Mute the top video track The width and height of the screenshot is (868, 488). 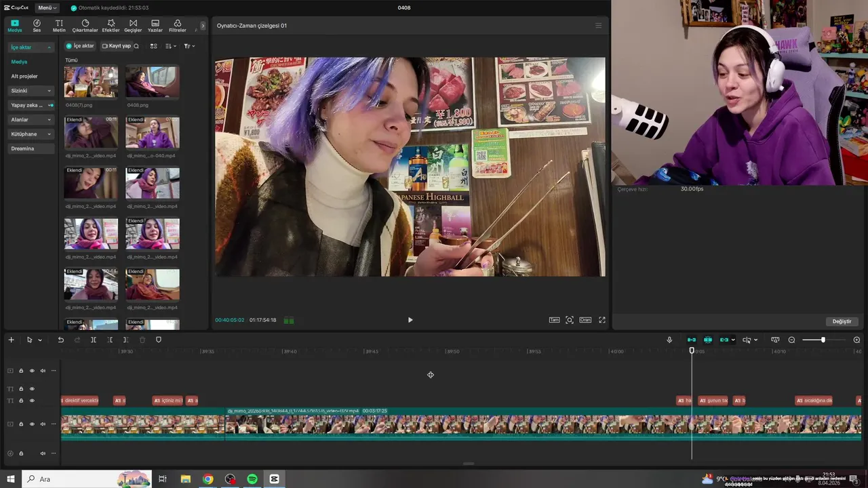coord(43,371)
